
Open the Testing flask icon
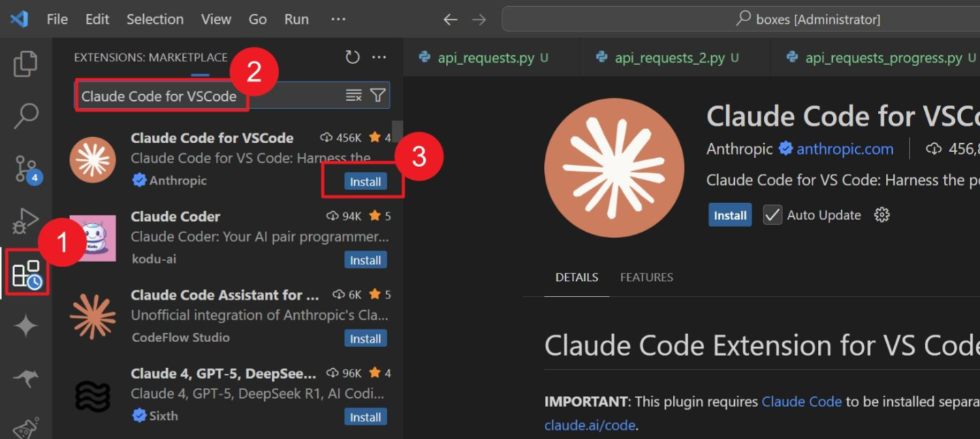tap(26, 427)
